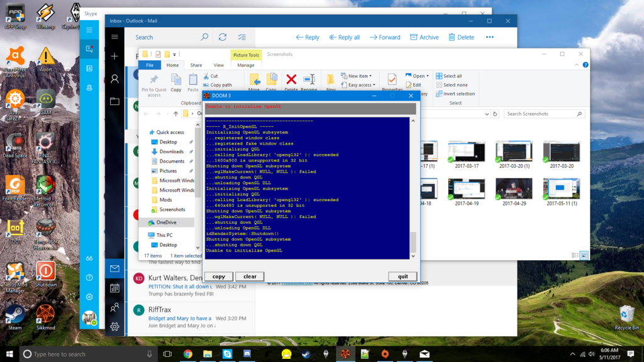Collapse the Explorer ribbon with the chevron
The height and width of the screenshot is (362, 644).
[x=577, y=65]
